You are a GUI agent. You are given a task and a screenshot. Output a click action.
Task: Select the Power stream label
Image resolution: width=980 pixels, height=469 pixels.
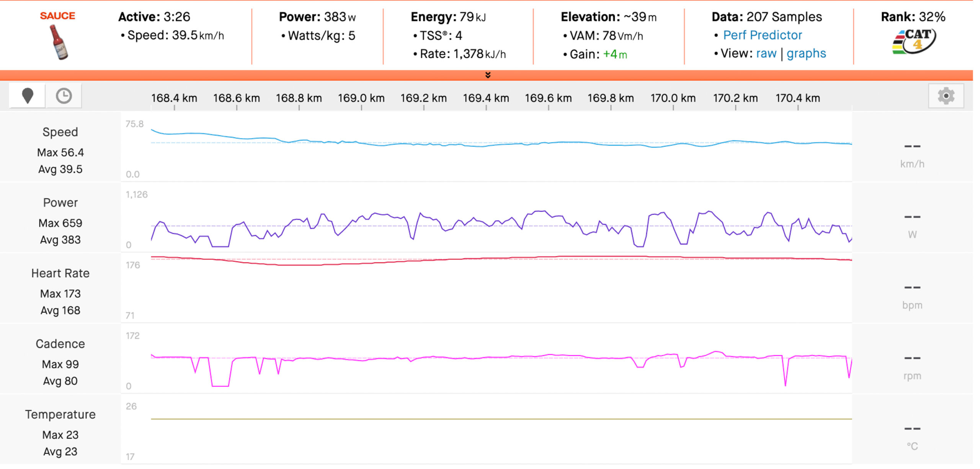60,203
